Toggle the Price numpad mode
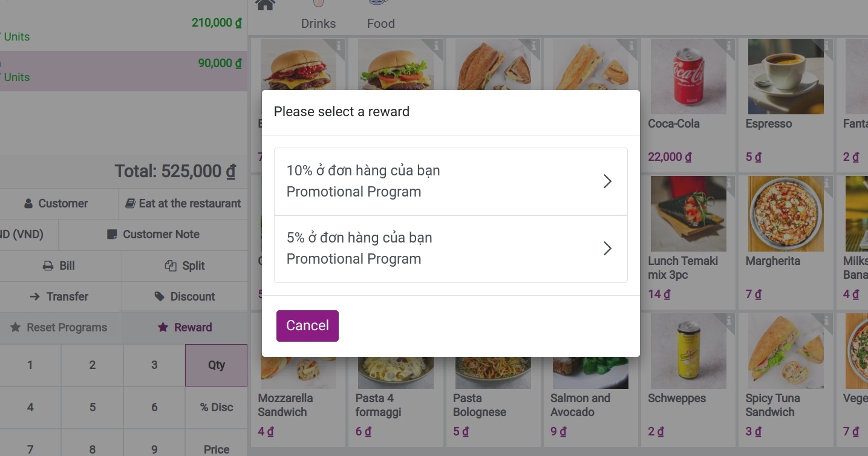The width and height of the screenshot is (868, 456). click(216, 449)
